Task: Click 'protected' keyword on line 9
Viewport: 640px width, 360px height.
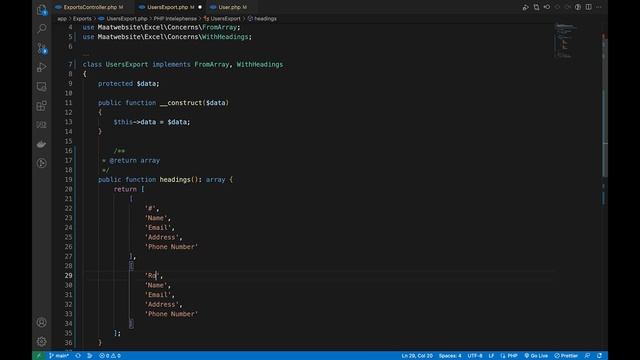Action: 115,84
